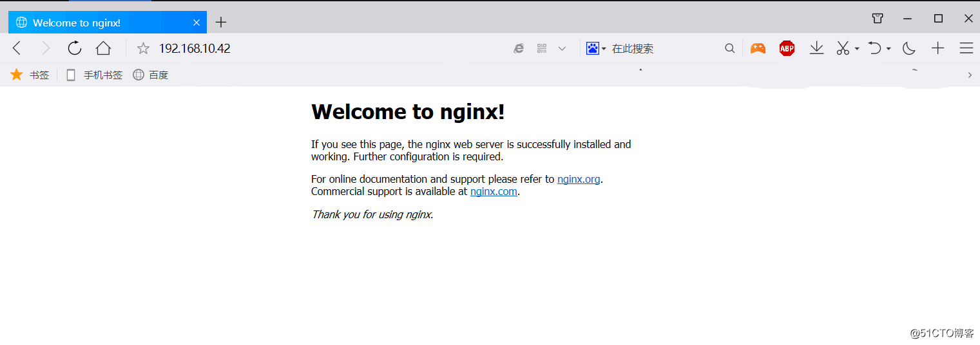The width and height of the screenshot is (980, 345).
Task: Follow the nginx.com link
Action: click(x=494, y=192)
